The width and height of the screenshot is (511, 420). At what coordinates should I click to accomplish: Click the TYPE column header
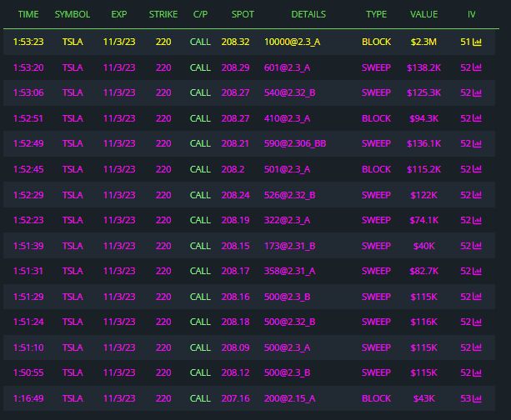coord(376,14)
